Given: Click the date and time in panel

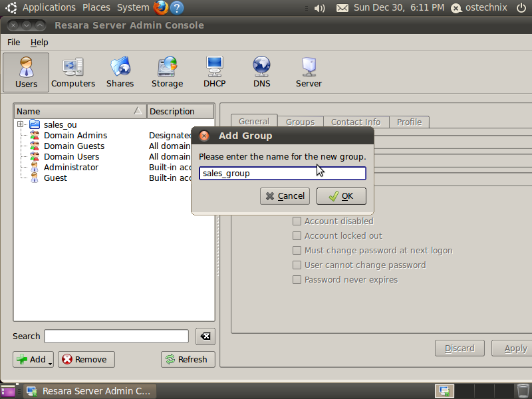Looking at the screenshot, I should tap(398, 7).
